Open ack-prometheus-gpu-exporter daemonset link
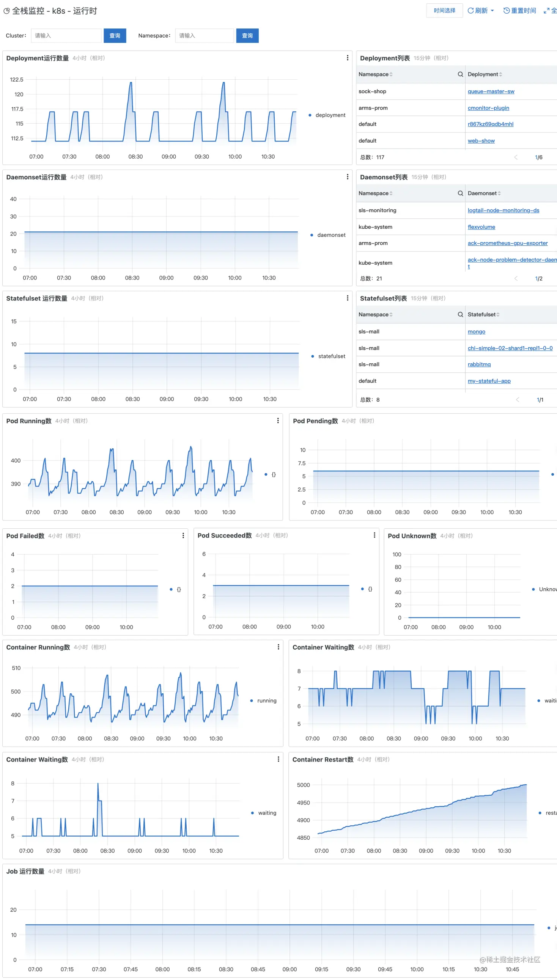 (x=507, y=243)
